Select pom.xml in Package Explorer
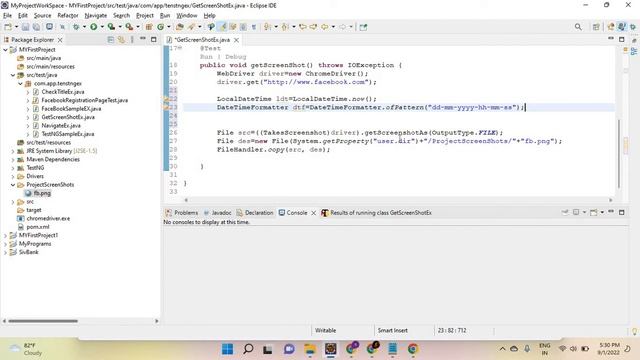The height and width of the screenshot is (360, 640). pyautogui.click(x=38, y=227)
